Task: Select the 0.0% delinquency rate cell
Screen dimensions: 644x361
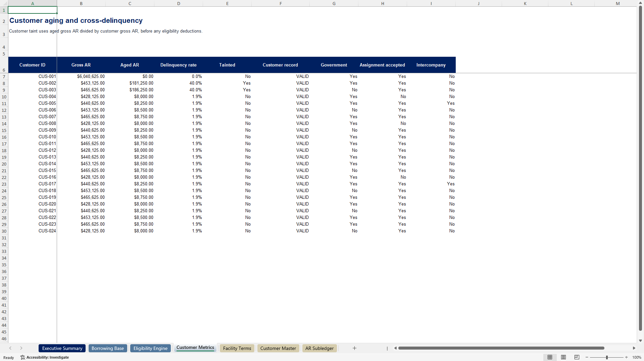Action: [179, 77]
